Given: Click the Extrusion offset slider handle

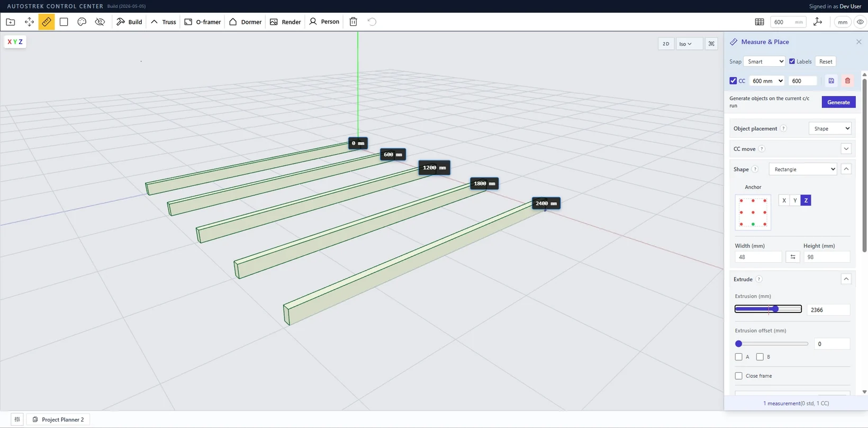Looking at the screenshot, I should (739, 344).
